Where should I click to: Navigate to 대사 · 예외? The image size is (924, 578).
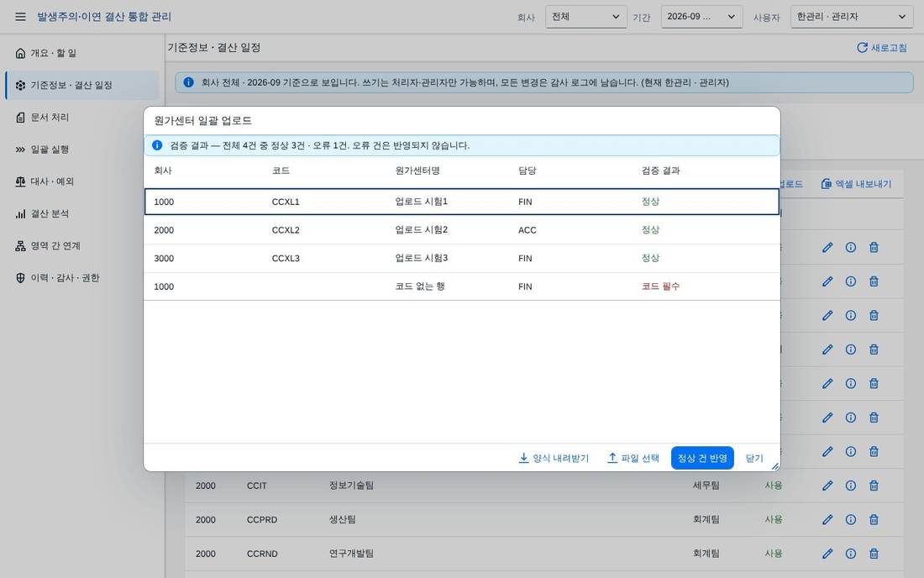tap(82, 181)
